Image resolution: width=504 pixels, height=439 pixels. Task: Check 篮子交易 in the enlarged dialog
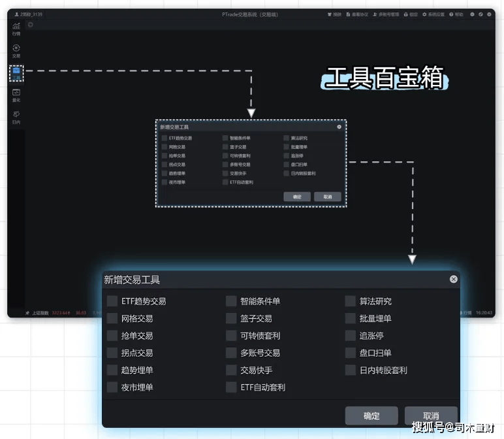click(x=231, y=318)
